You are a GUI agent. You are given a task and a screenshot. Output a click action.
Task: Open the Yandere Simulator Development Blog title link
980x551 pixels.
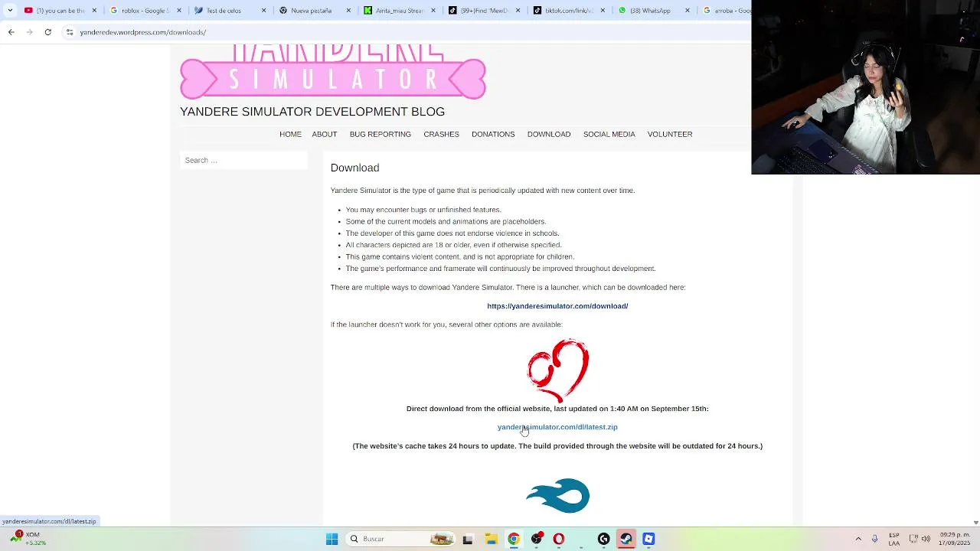(312, 112)
